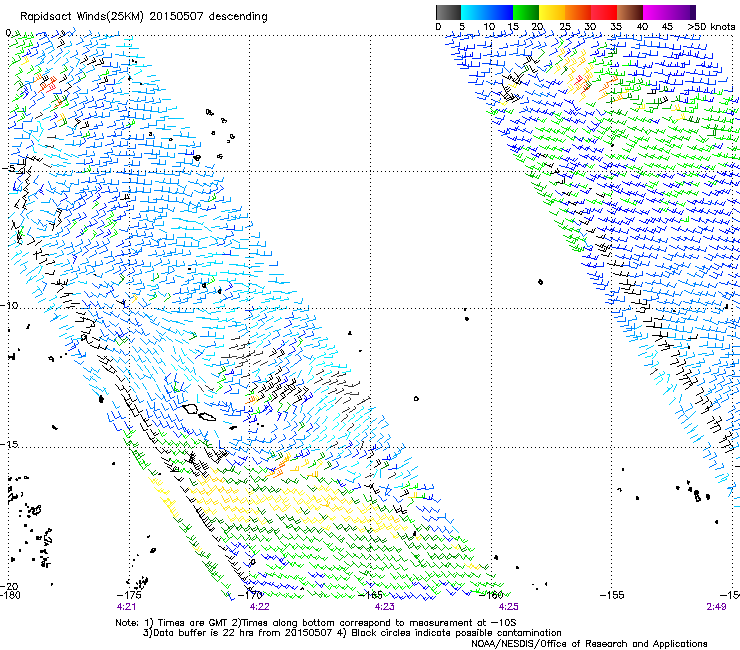
Task: Click the purple '2:49' pass time
Action: tap(716, 607)
